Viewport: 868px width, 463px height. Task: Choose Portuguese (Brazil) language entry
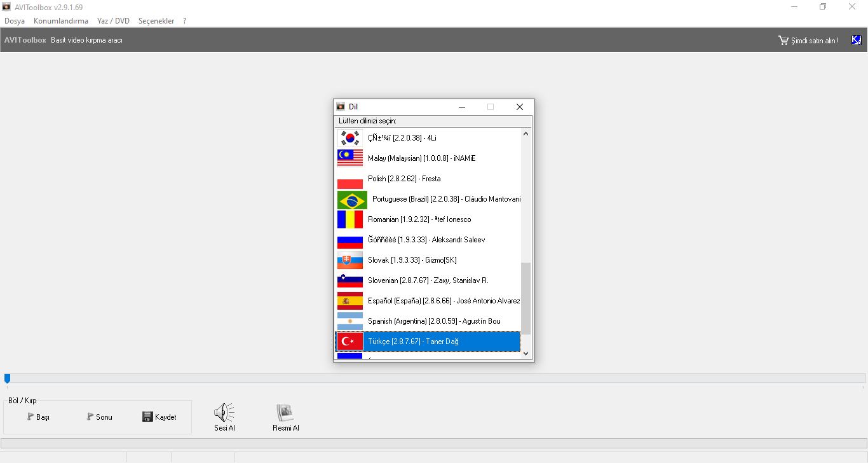click(428, 199)
